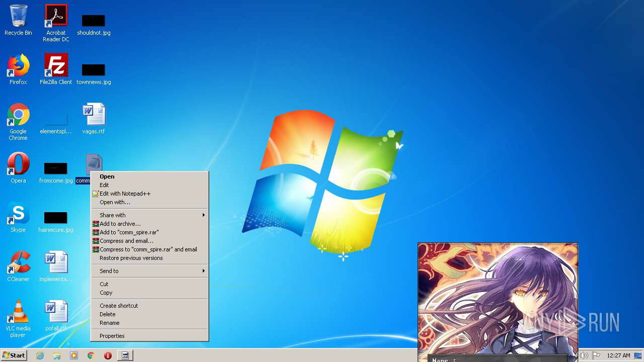
Task: Select the implementa... document icon
Action: tap(56, 266)
